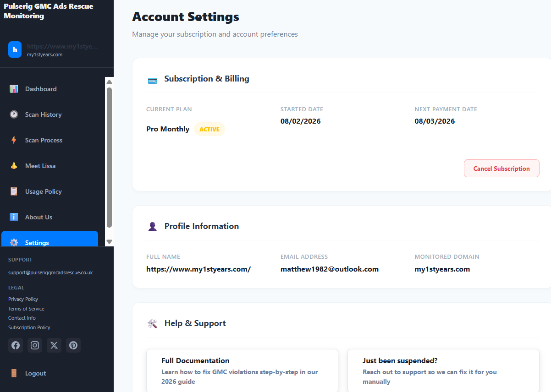
Task: Click the Dashboard chart icon
Action: 14,89
